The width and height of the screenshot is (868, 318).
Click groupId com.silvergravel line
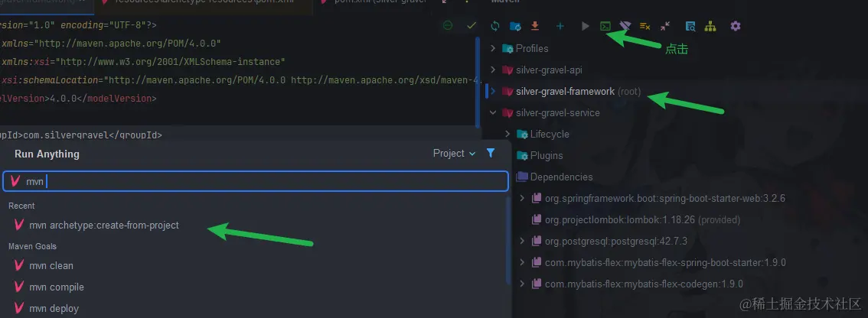click(x=81, y=135)
